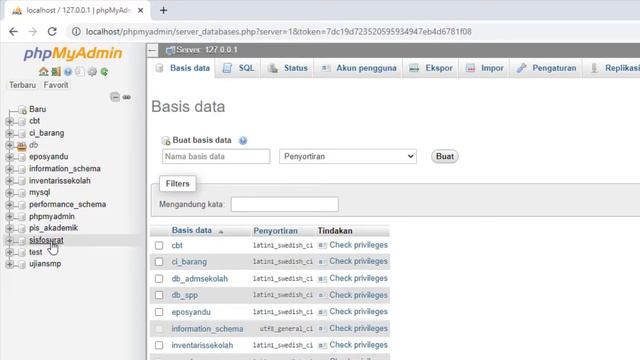
Task: Click the phpMyAdmin logo
Action: click(x=73, y=53)
